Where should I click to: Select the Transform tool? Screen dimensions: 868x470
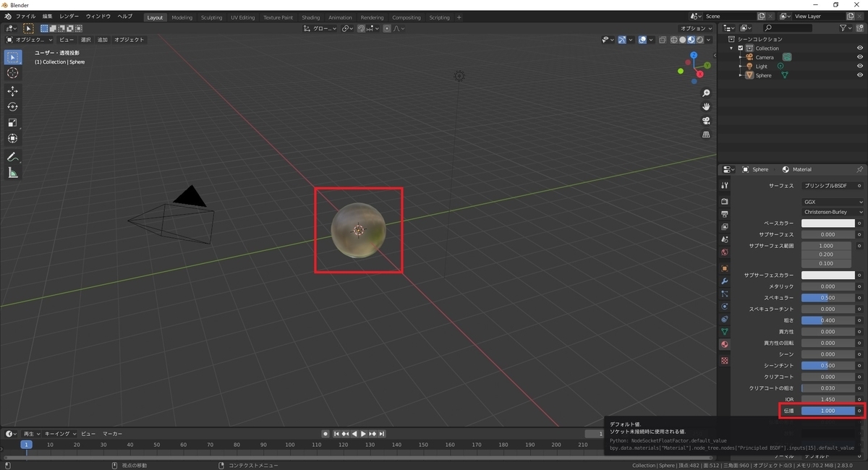[12, 138]
